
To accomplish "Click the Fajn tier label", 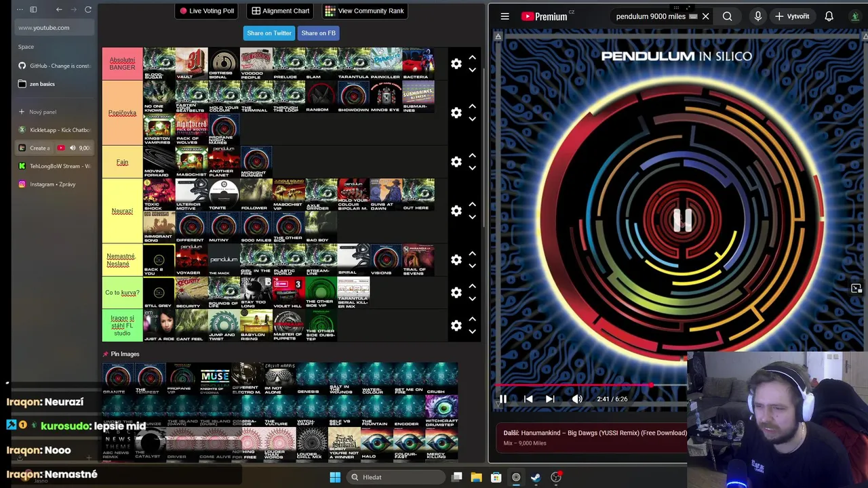I will point(122,162).
